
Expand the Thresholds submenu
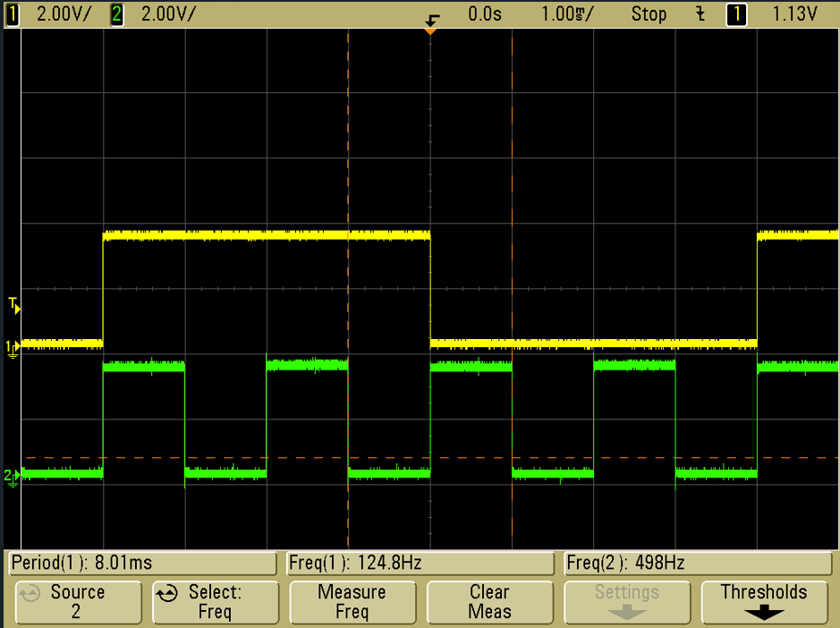coord(763,602)
